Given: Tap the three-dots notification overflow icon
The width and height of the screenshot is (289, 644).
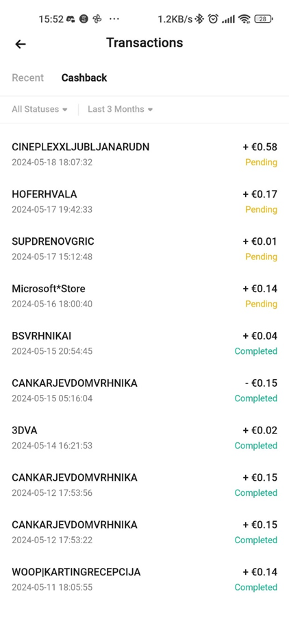Looking at the screenshot, I should pos(114,19).
